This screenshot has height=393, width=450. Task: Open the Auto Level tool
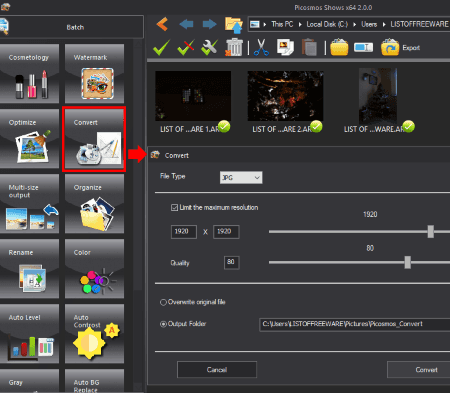(29, 334)
